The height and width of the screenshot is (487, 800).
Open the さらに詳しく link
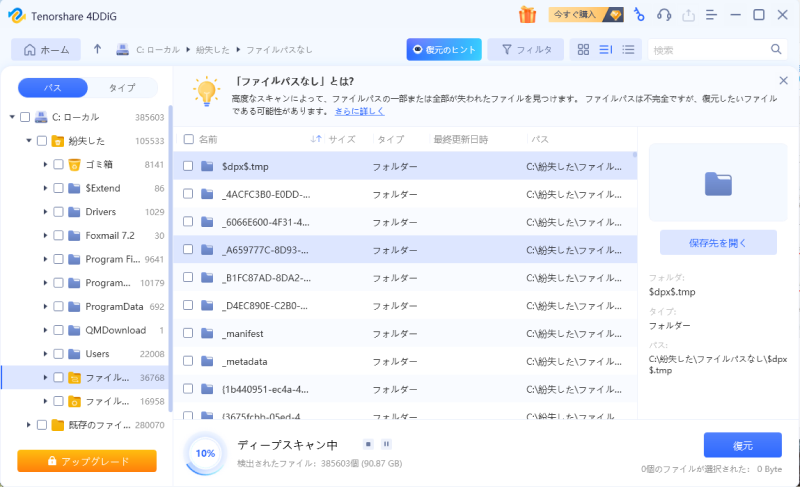359,111
